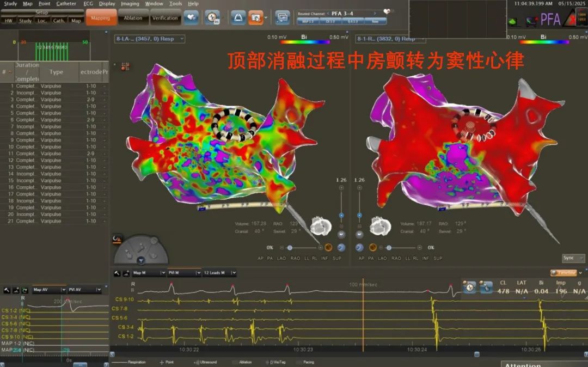The width and height of the screenshot is (588, 367).
Task: Click the catheter icon at left map corner
Action: click(125, 66)
